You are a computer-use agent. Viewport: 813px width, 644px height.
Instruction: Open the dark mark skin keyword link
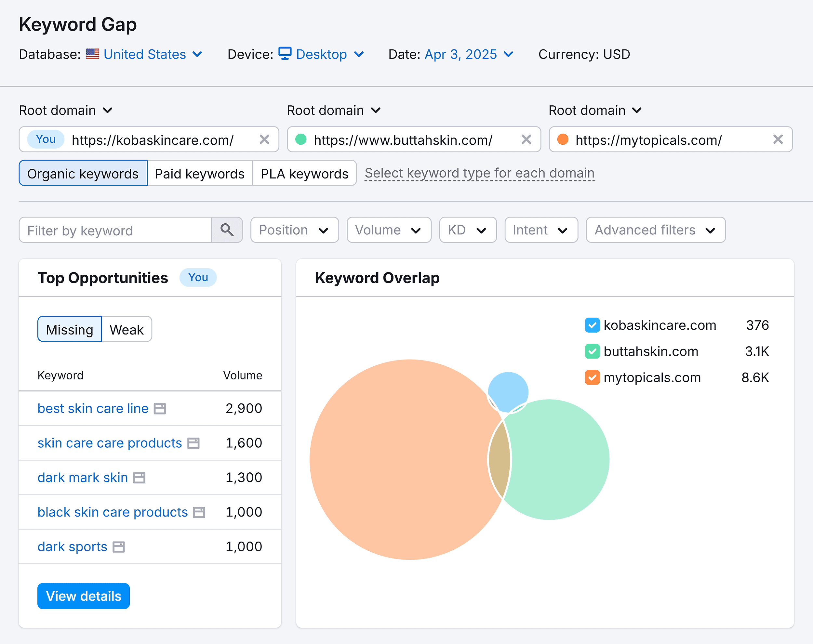tap(83, 478)
